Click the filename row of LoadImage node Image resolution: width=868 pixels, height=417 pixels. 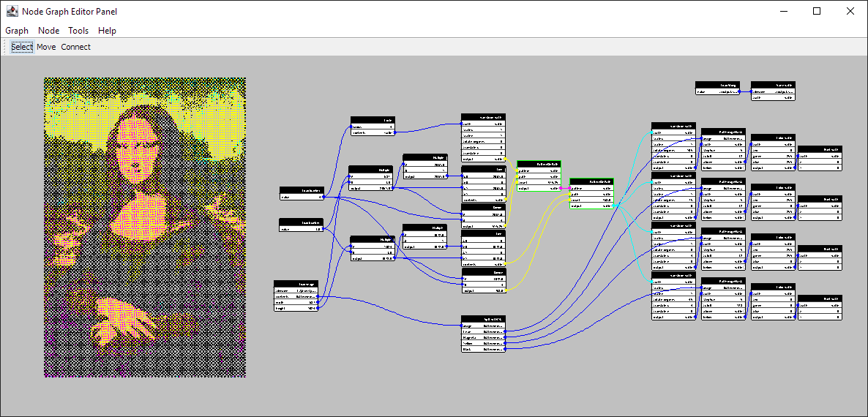296,290
